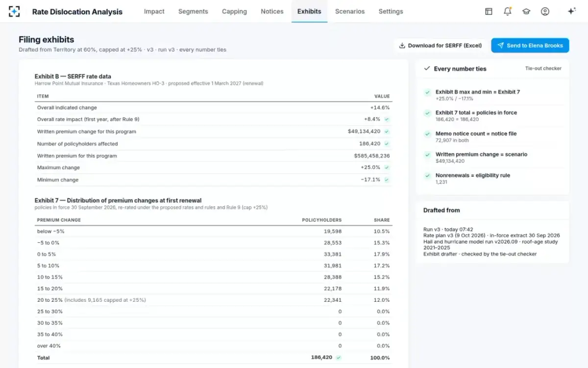The image size is (588, 368).
Task: Click check icon for Exhibit B max and min
Action: 427,92
